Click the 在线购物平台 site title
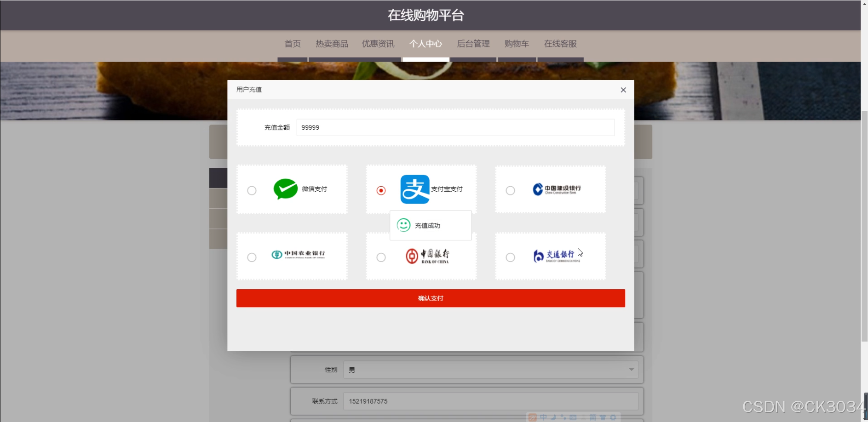The height and width of the screenshot is (422, 868). tap(426, 15)
